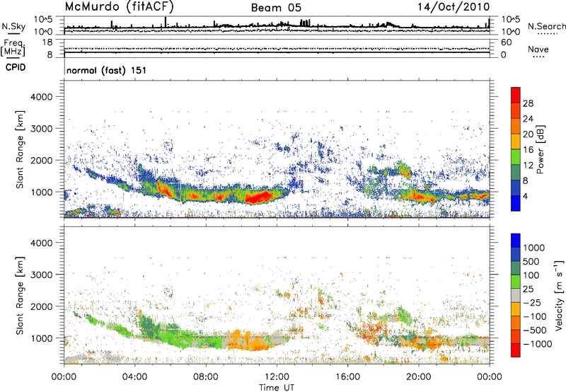
Task: Click the '500' velocity colorbar tick label
Action: point(533,261)
